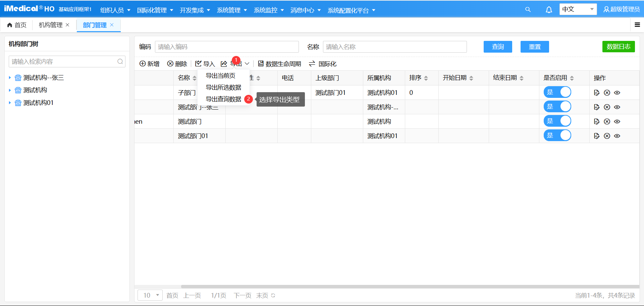Open the 中文 language dropdown
Image resolution: width=644 pixels, height=306 pixels.
coord(578,9)
